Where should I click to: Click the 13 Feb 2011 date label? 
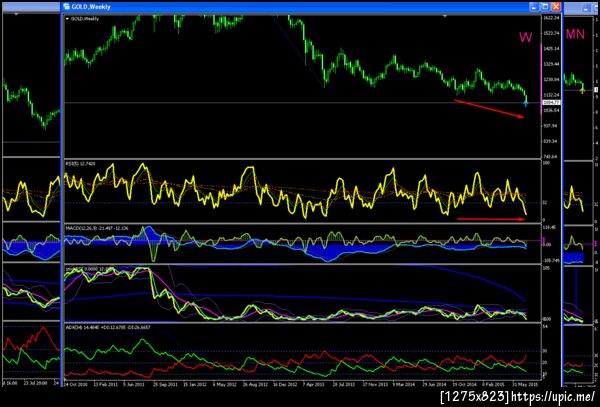tap(106, 384)
